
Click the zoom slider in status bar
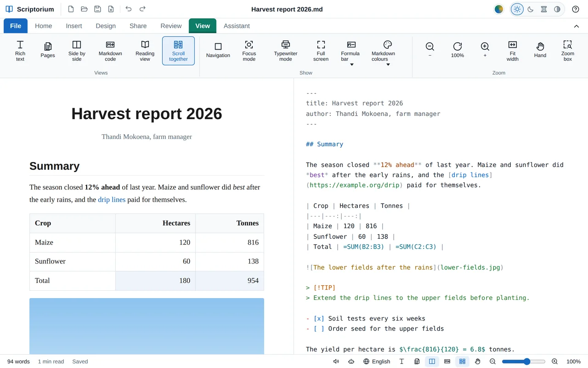click(524, 362)
